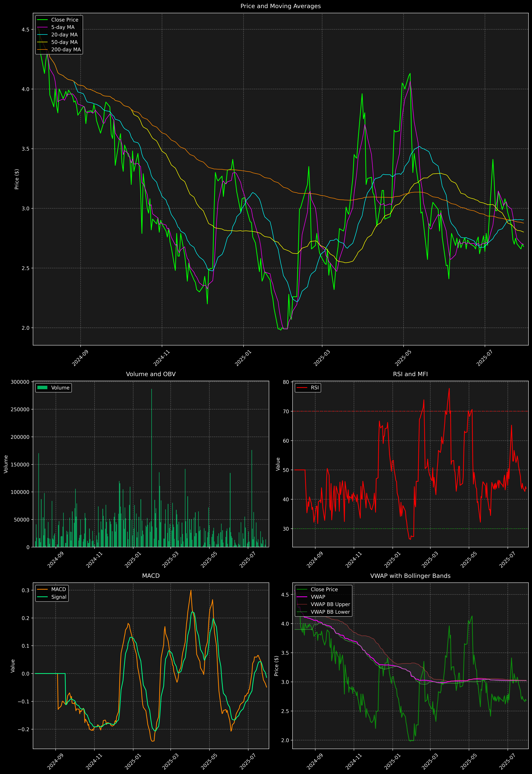Click the "70" tick on the RSI chart
This screenshot has height=774, width=532.
(x=286, y=411)
